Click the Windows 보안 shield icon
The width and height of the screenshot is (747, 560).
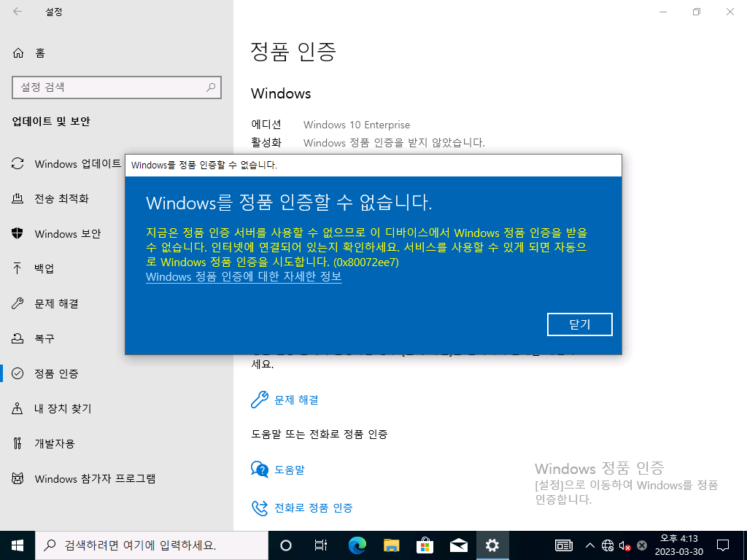coord(18,233)
